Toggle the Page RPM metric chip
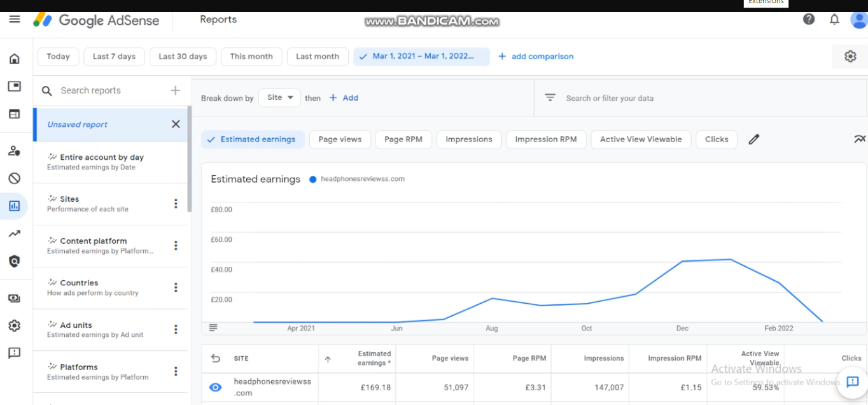 click(x=403, y=139)
